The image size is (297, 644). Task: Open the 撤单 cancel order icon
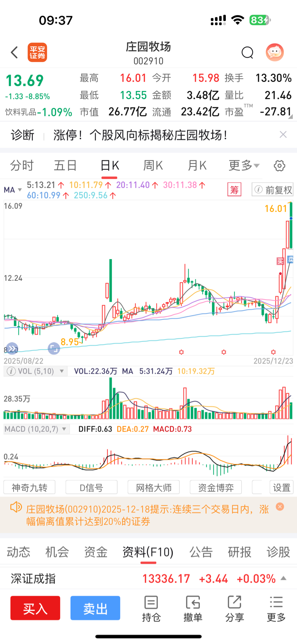coord(193,609)
